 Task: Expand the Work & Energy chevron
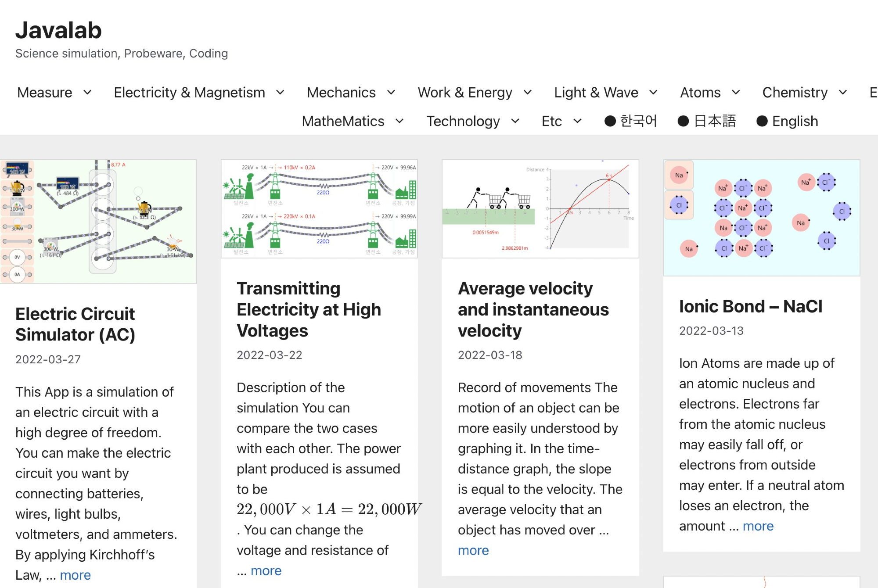528,93
